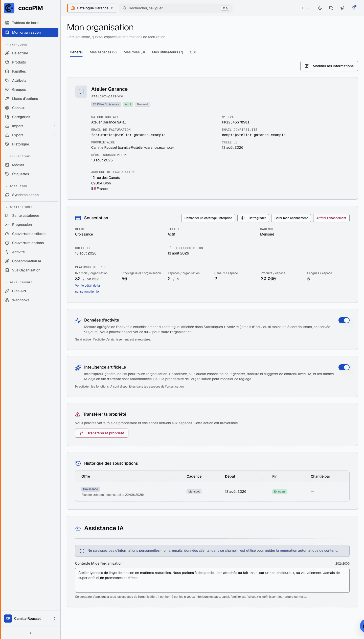Open Clés API in sidebar
This screenshot has width=364, height=639.
pyautogui.click(x=30, y=291)
